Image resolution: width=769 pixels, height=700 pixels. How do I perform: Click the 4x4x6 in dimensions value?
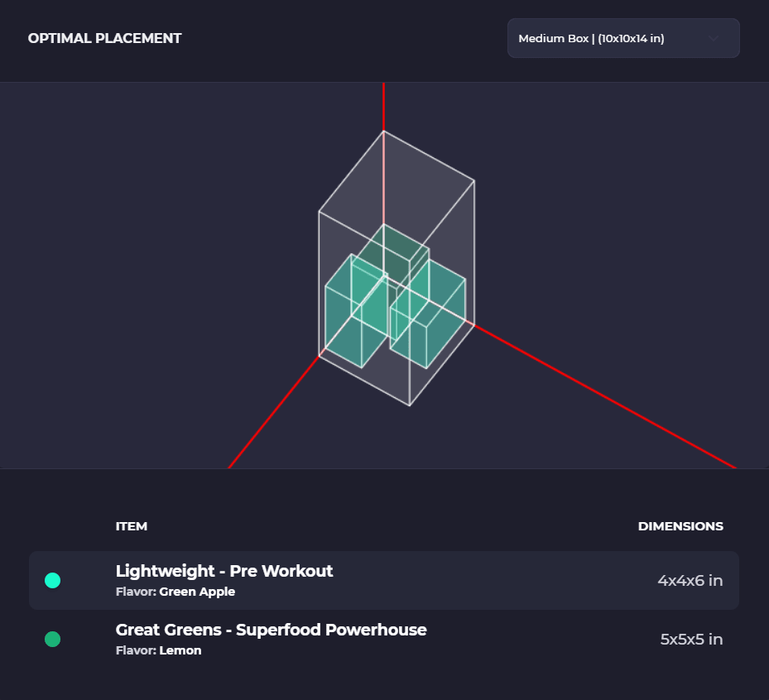click(x=690, y=580)
